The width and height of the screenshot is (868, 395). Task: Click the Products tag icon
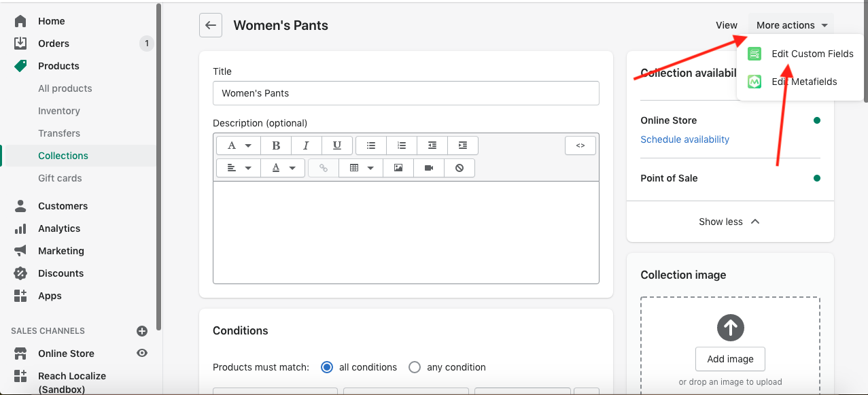click(20, 66)
